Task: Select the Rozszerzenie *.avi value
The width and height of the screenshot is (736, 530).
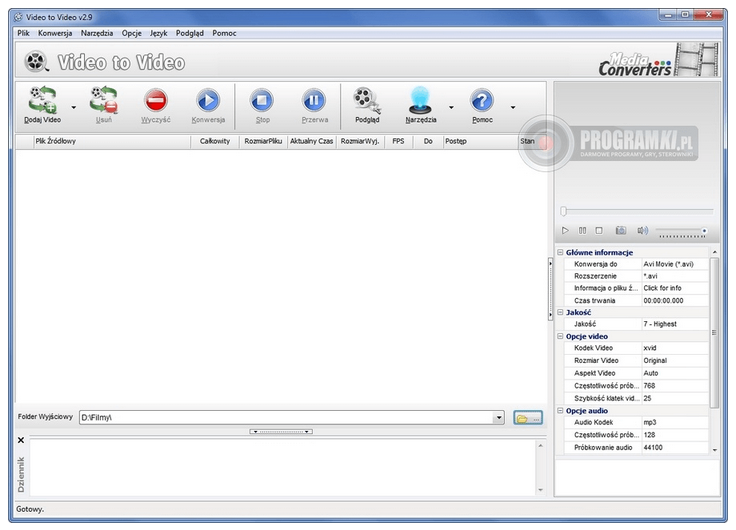Action: pyautogui.click(x=675, y=276)
